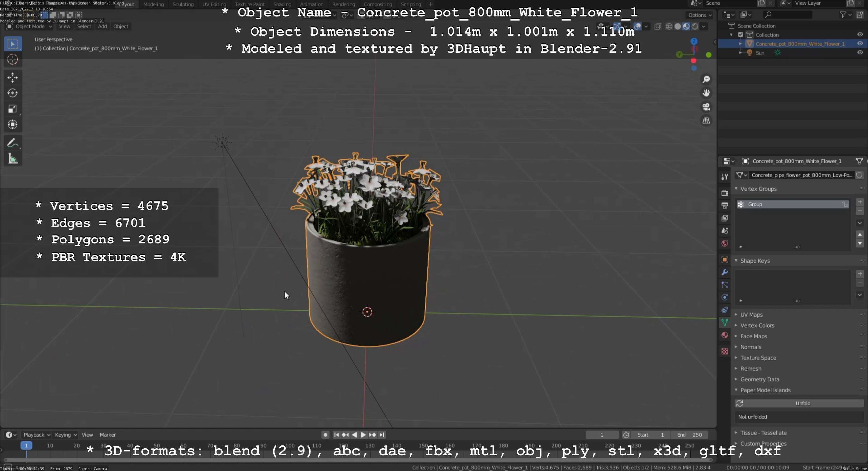This screenshot has width=868, height=471.
Task: Click the pan hand icon
Action: tap(706, 93)
